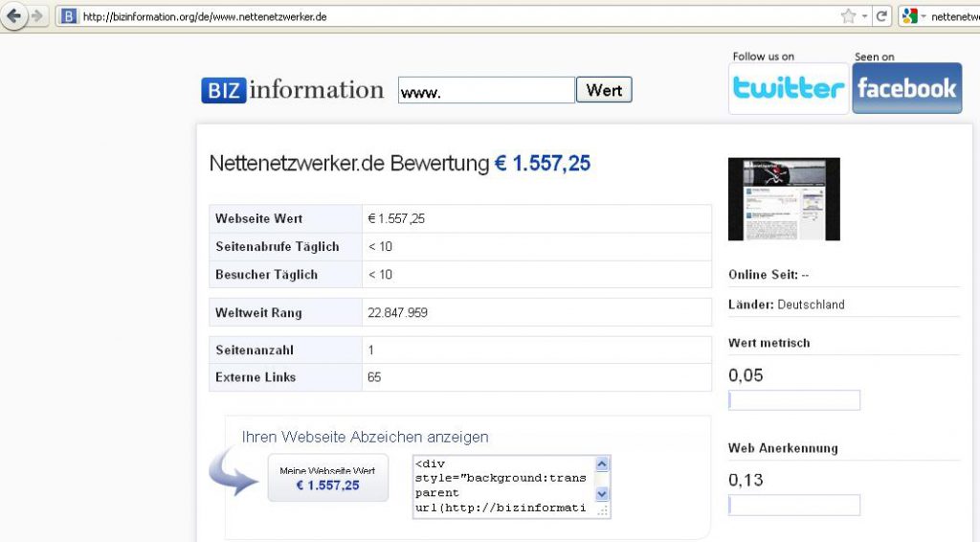Click the BIZ information site logo

[x=292, y=90]
